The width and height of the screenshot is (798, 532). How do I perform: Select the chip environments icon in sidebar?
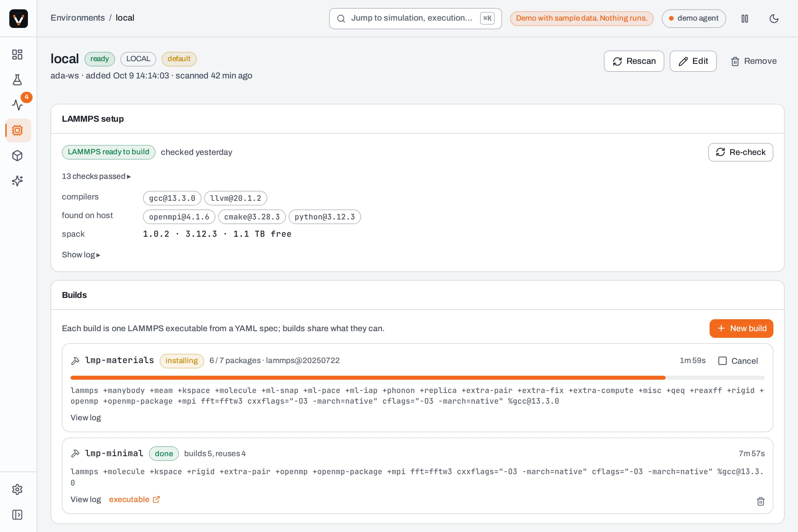click(17, 130)
